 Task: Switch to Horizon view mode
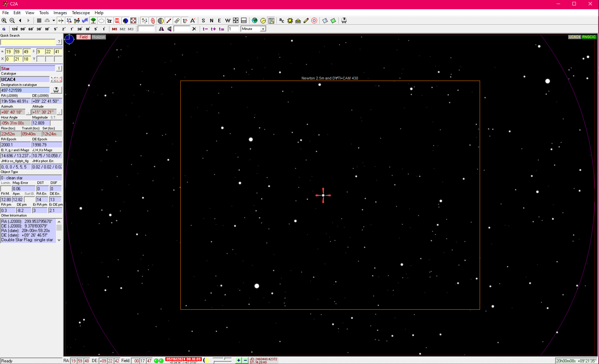tap(98, 37)
